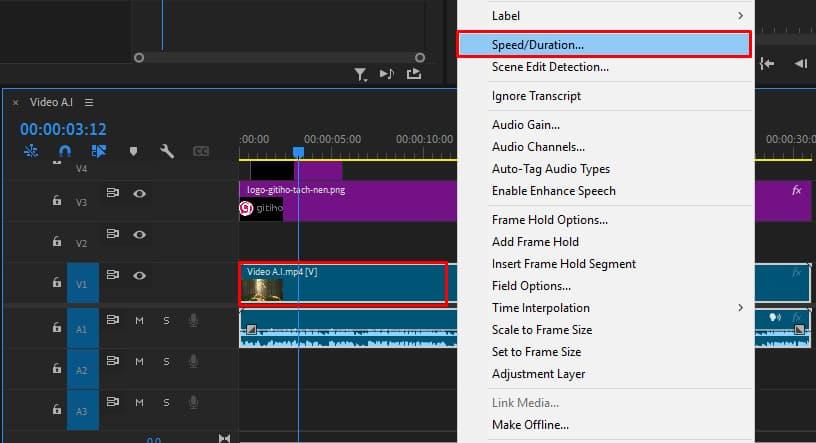The image size is (816, 443).
Task: Enable voice-over record on A1
Action: pyautogui.click(x=193, y=320)
